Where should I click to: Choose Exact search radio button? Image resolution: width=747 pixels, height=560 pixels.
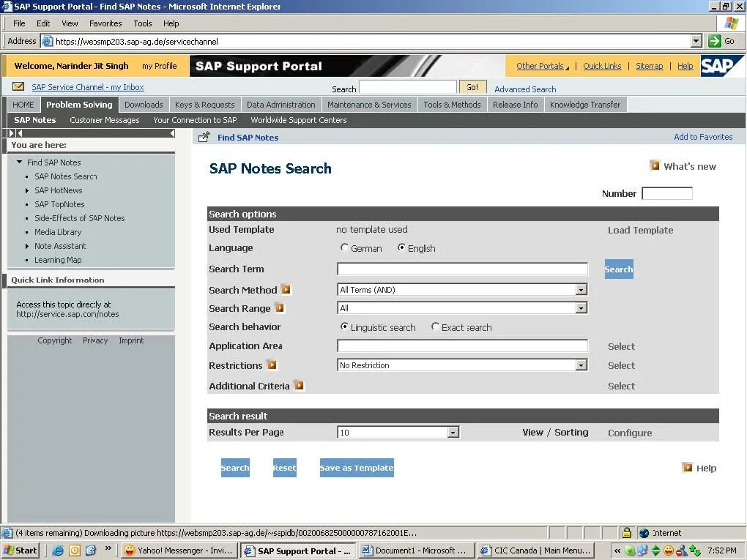click(435, 326)
